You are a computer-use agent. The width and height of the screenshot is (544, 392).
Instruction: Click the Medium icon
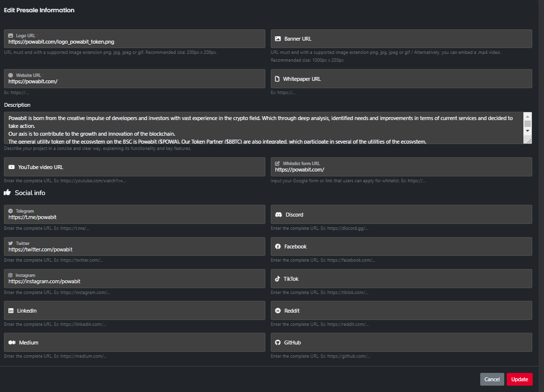click(12, 343)
